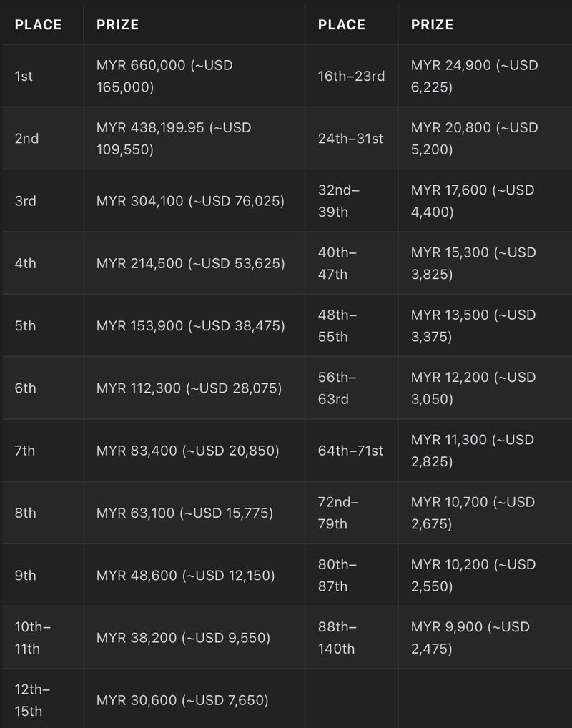Select the MYR 30,600 prize cell

click(x=194, y=699)
